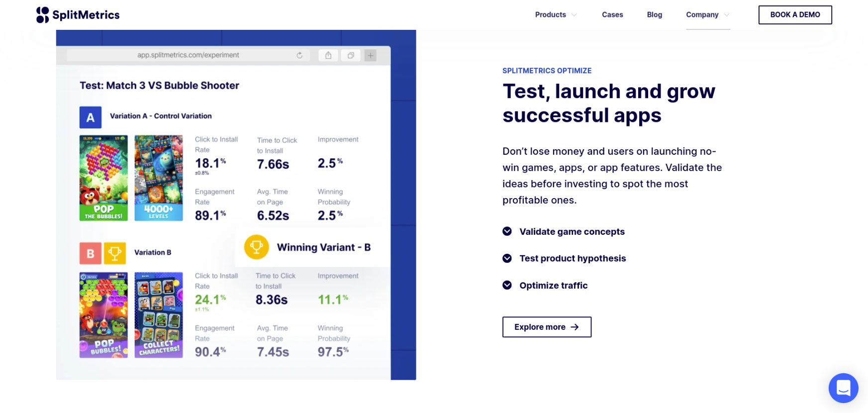This screenshot has width=868, height=413.
Task: Click the green 24.1% install rate
Action: point(210,300)
